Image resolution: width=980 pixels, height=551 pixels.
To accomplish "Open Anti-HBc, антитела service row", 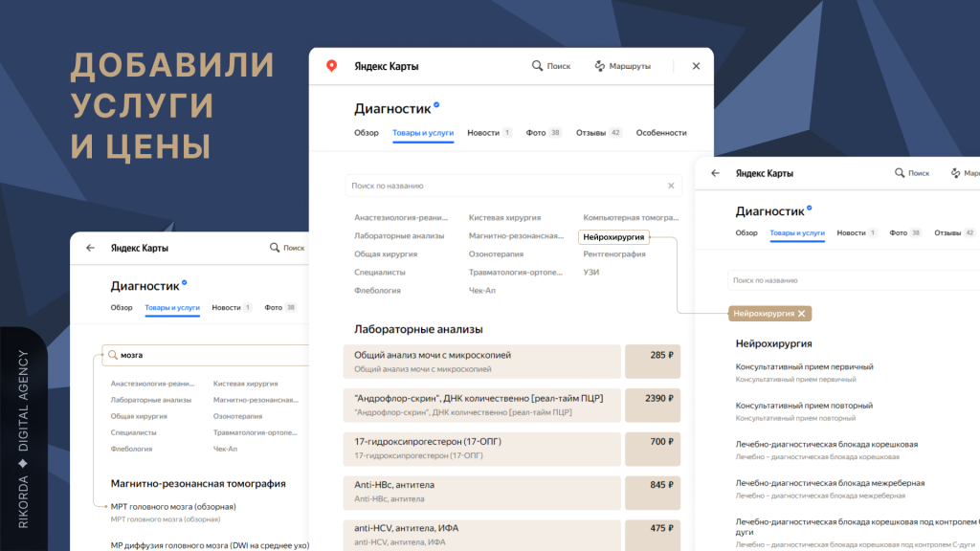I will point(482,493).
